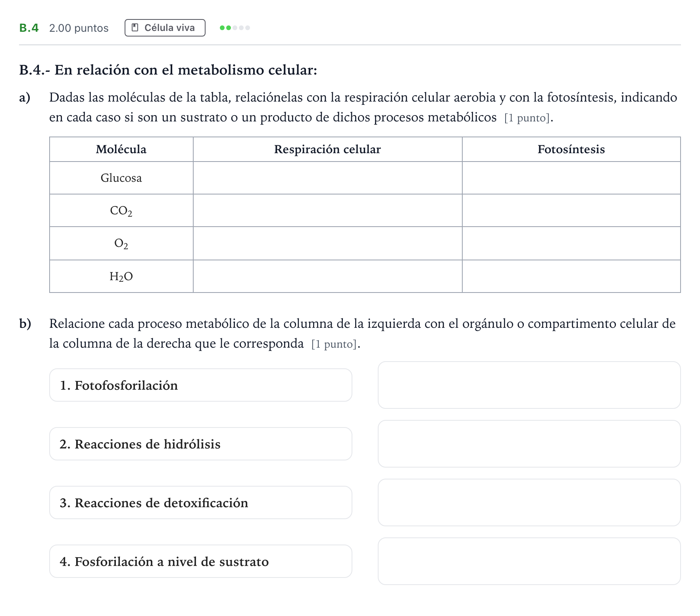Select the B.4 question number label
This screenshot has width=700, height=616.
click(x=29, y=28)
